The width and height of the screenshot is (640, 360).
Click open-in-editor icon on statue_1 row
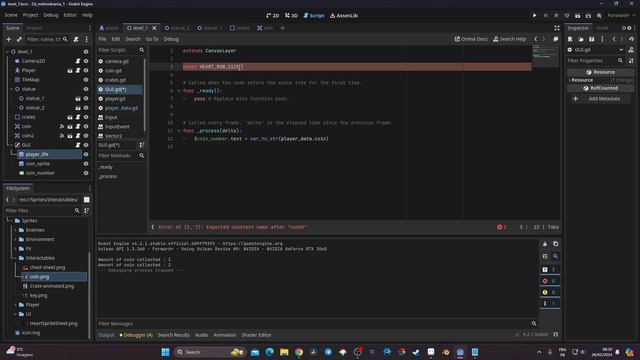78,98
